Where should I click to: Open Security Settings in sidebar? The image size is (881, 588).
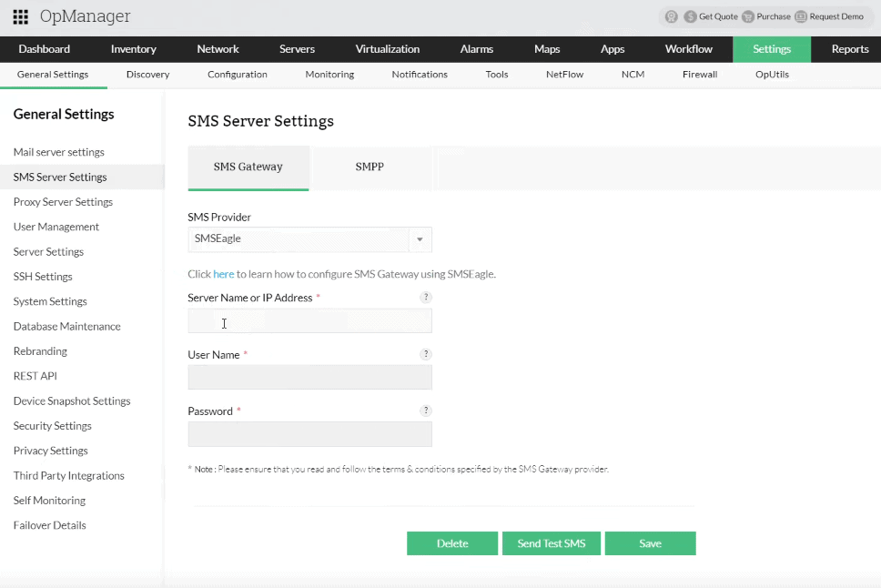[52, 426]
